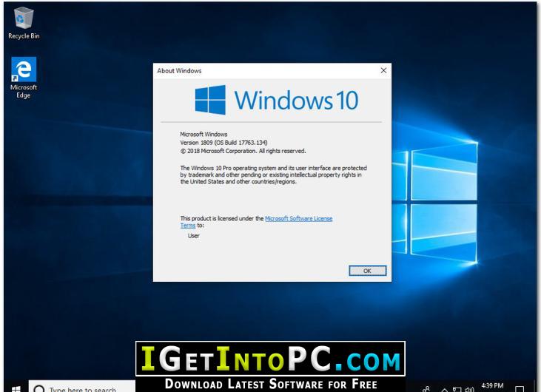Viewport: 541px width, 392px height.
Task: Select the Microsoft Edge desktop shortcut
Action: [x=24, y=78]
